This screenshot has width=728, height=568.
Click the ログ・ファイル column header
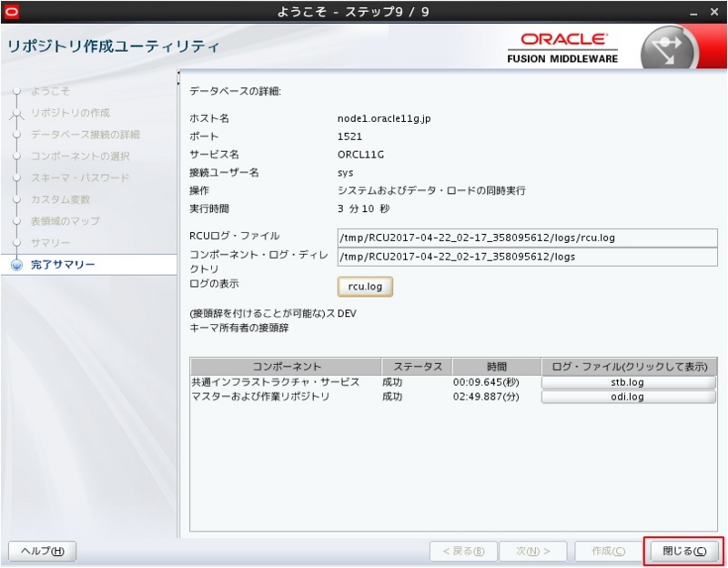630,367
